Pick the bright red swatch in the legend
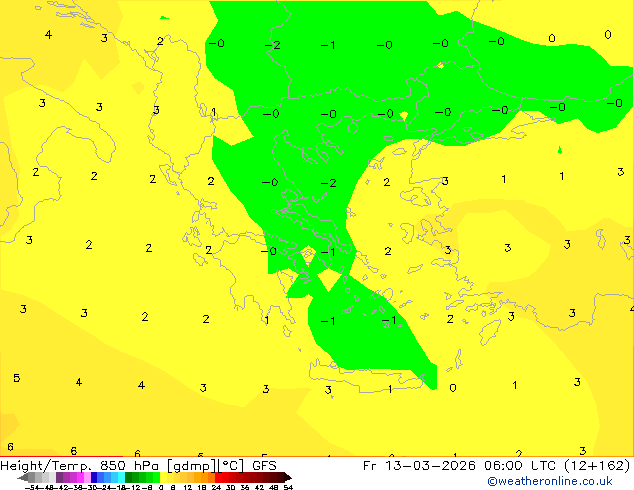This screenshot has width=634, height=490. coord(218,477)
